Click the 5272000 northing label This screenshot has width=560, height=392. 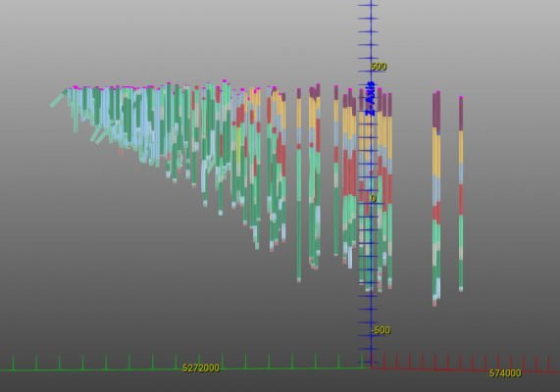coord(201,367)
